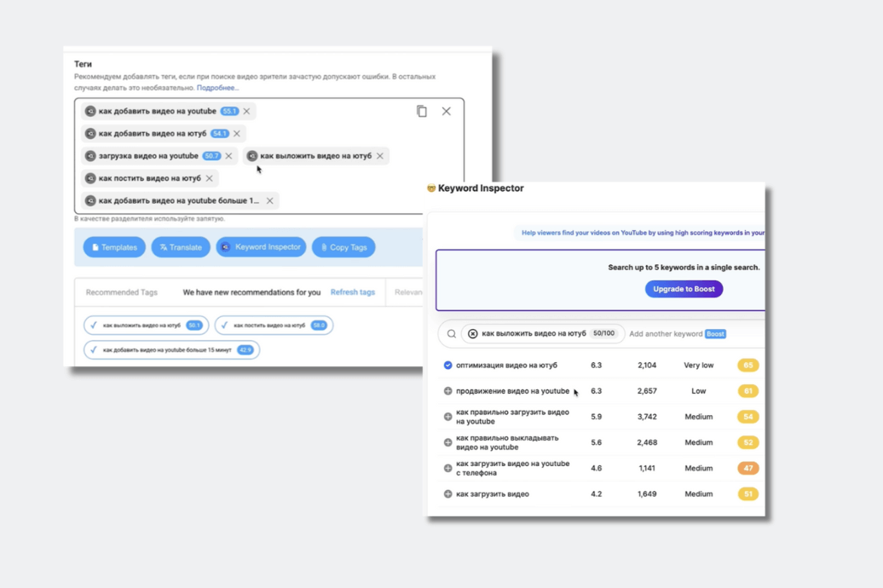Delete the 'как постить видео на ютуб' tag
The height and width of the screenshot is (588, 883).
pos(210,178)
